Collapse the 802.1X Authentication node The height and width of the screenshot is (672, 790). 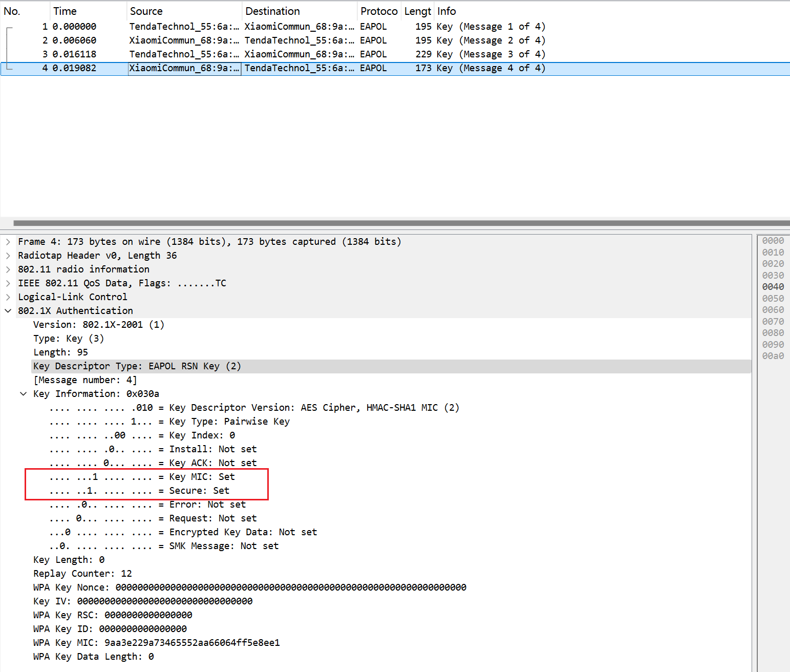point(8,311)
